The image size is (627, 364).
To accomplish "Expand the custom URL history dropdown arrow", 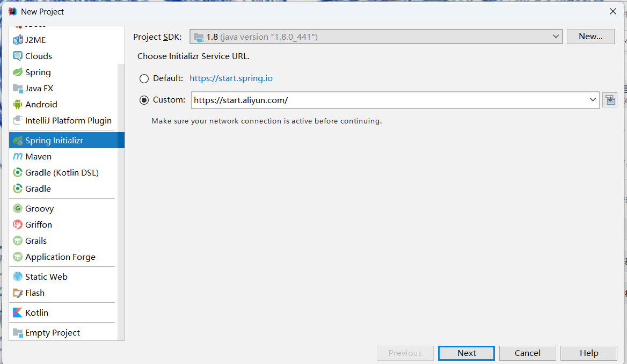I will (x=593, y=100).
